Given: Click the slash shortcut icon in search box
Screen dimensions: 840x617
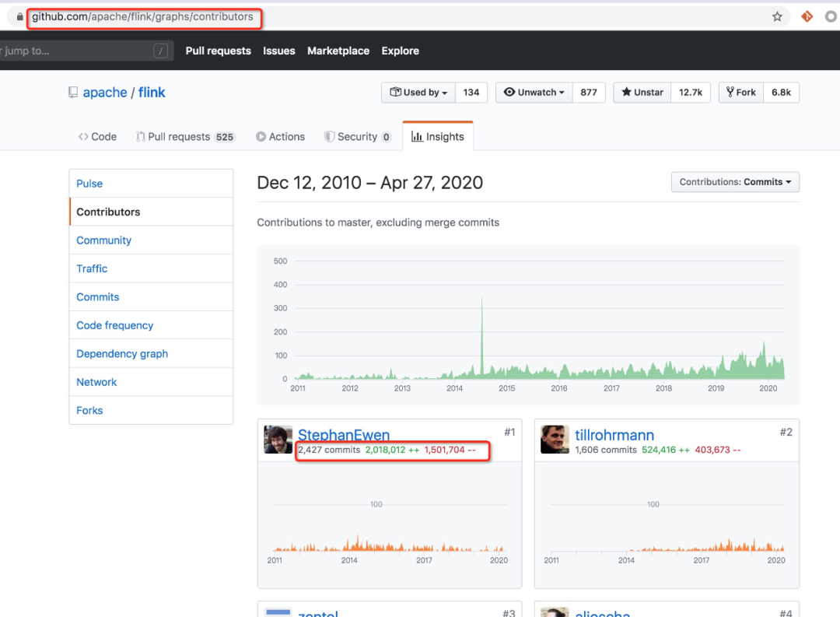Looking at the screenshot, I should click(160, 51).
